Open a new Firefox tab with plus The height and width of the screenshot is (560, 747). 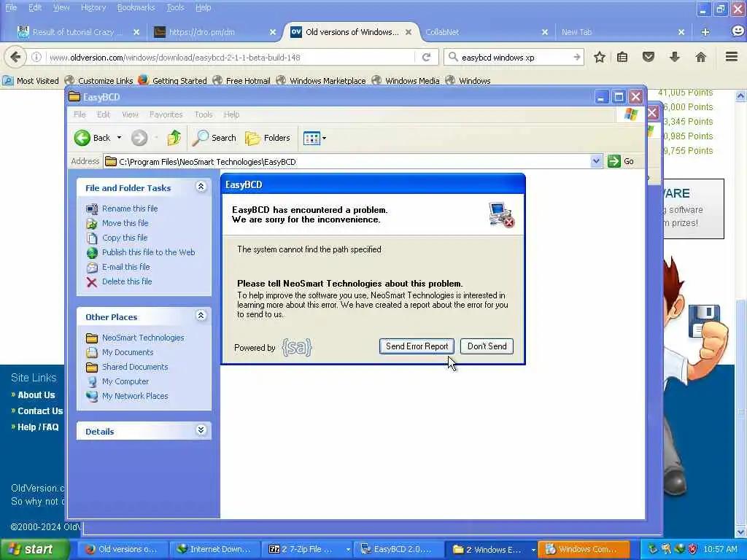(705, 32)
